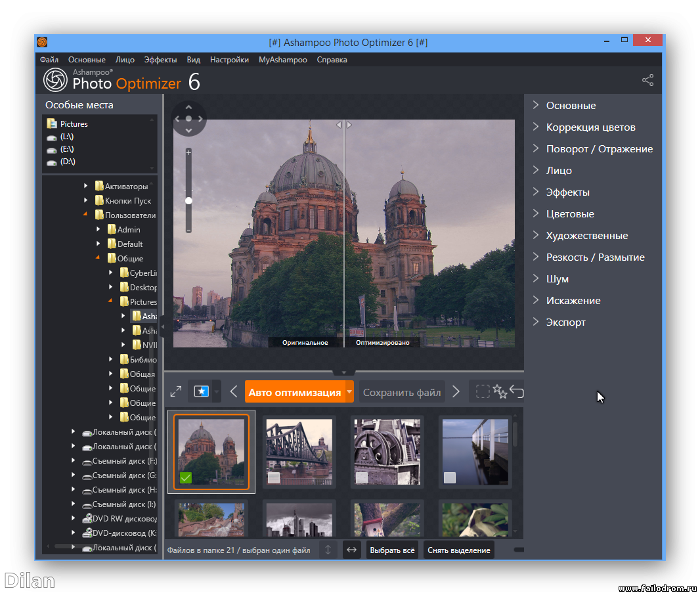Click the dashed rectangle selection icon
Viewport: 700px width, 595px height.
click(483, 391)
